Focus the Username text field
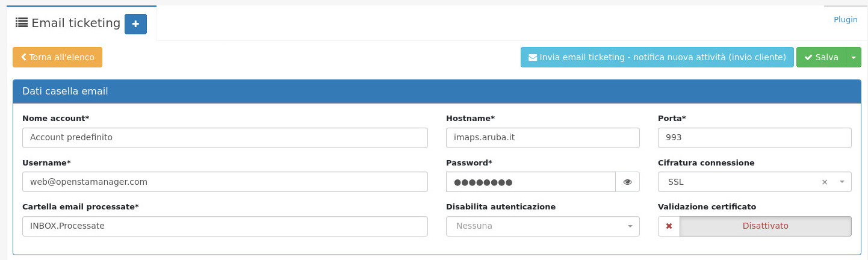Viewport: 868px width, 260px height. pos(225,182)
